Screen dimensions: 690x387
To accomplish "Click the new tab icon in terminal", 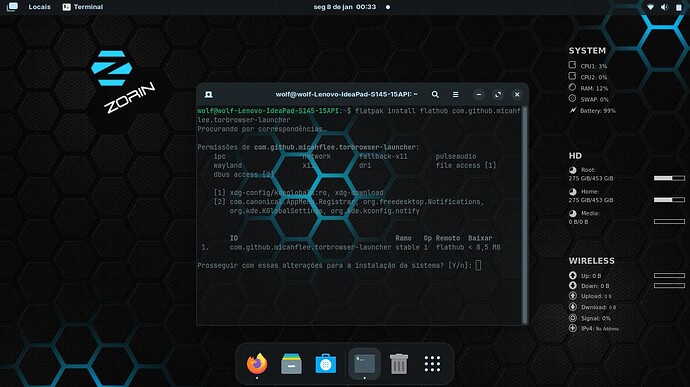I will 209,94.
